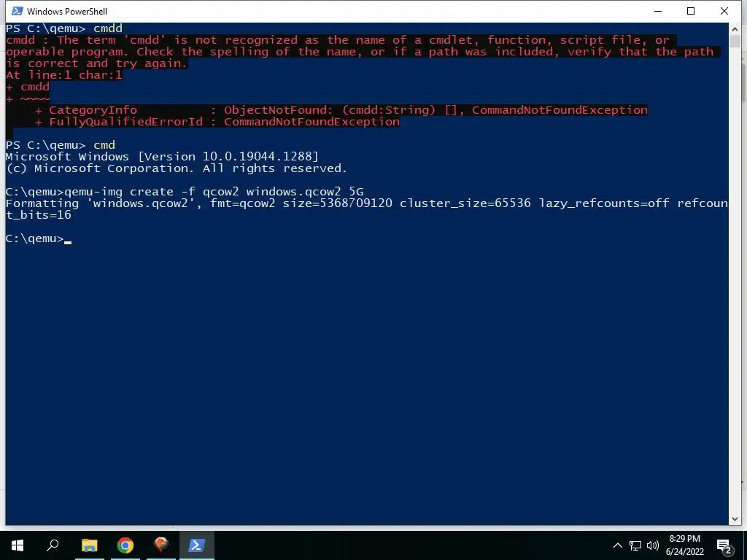Screen dimensions: 747x560
Task: Click 'Microsoft Windows [Version 10.0.19044.1288]' line
Action: click(162, 157)
